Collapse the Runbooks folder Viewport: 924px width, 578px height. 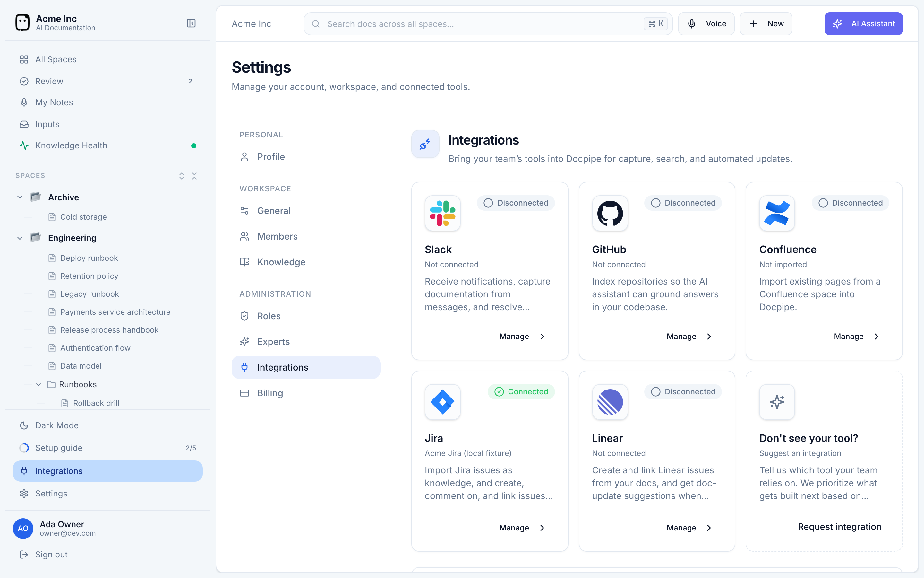[x=38, y=385]
